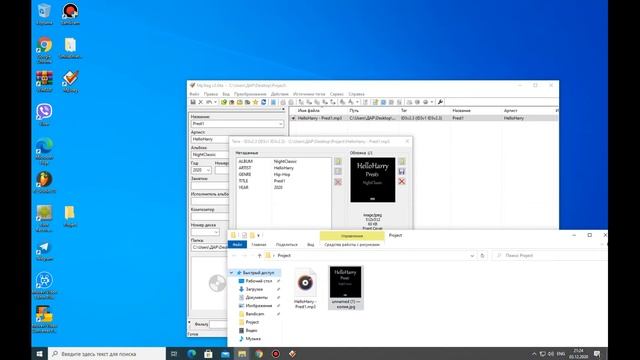Open Mp3tag options with the wrench icon
Screen dimensions: 640x360
[440, 102]
